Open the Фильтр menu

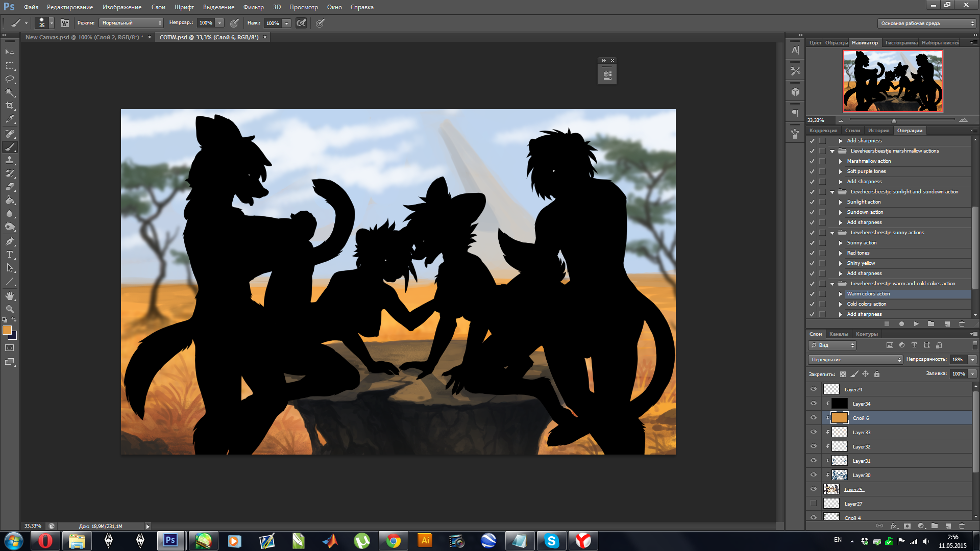(253, 7)
